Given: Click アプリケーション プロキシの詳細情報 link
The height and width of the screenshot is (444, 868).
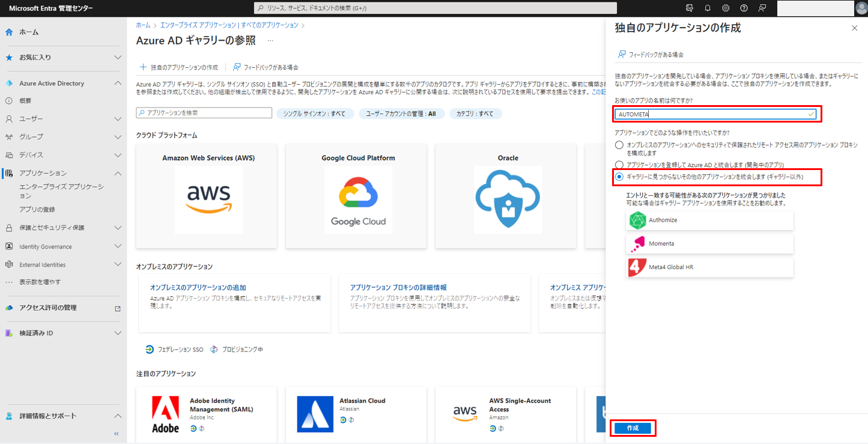Looking at the screenshot, I should click(x=398, y=288).
